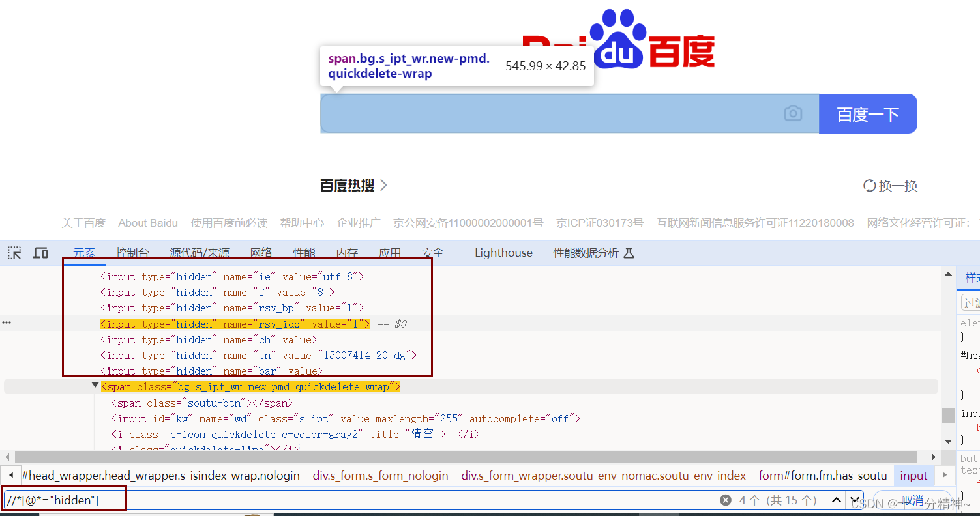Screen dimensions: 980x516
Task: Open the About Baidu footer link
Action: [148, 223]
